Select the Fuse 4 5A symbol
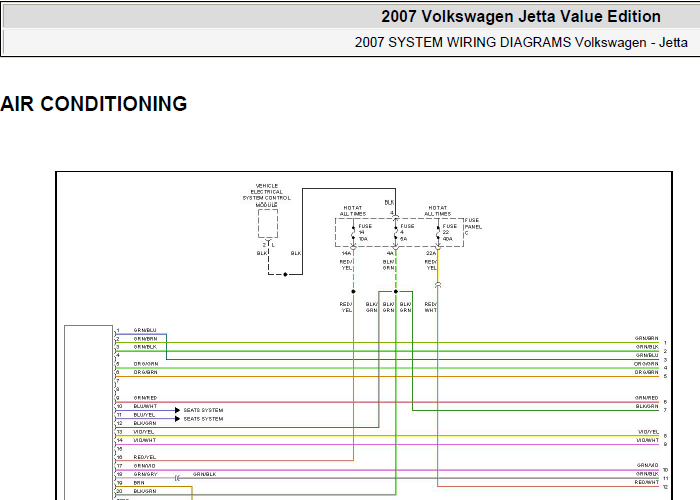Screen dimensions: 700x500 [x=396, y=234]
